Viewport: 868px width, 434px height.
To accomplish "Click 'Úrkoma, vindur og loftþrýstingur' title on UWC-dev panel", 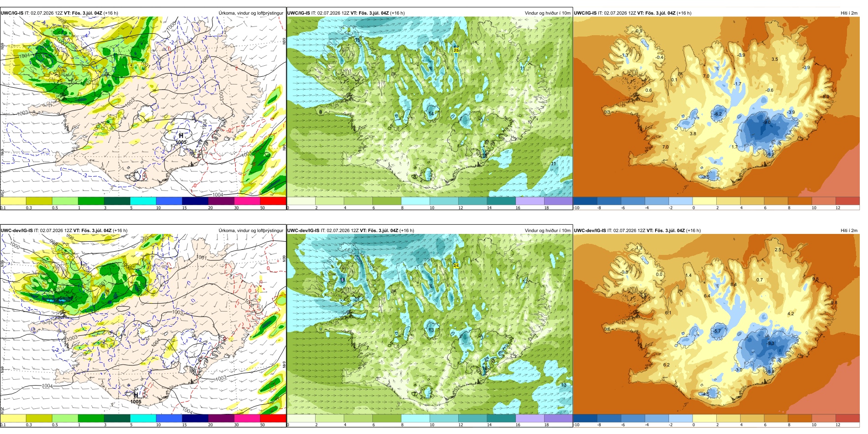I will coord(251,231).
